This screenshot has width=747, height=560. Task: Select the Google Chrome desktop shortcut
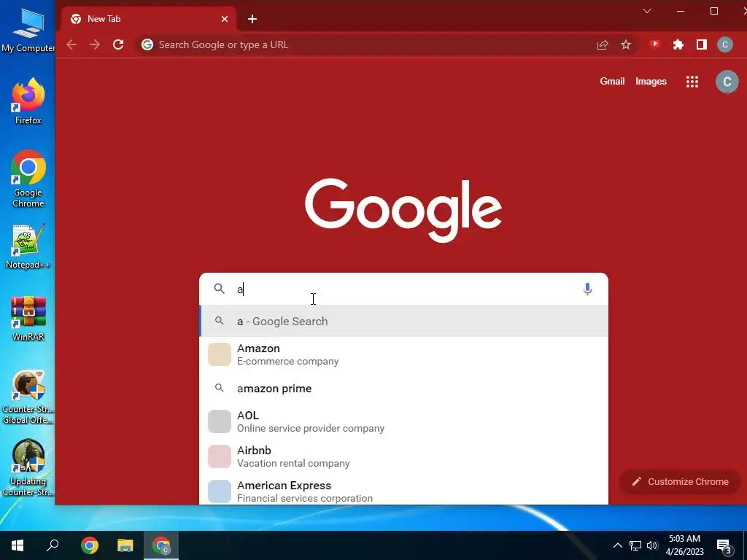click(28, 179)
